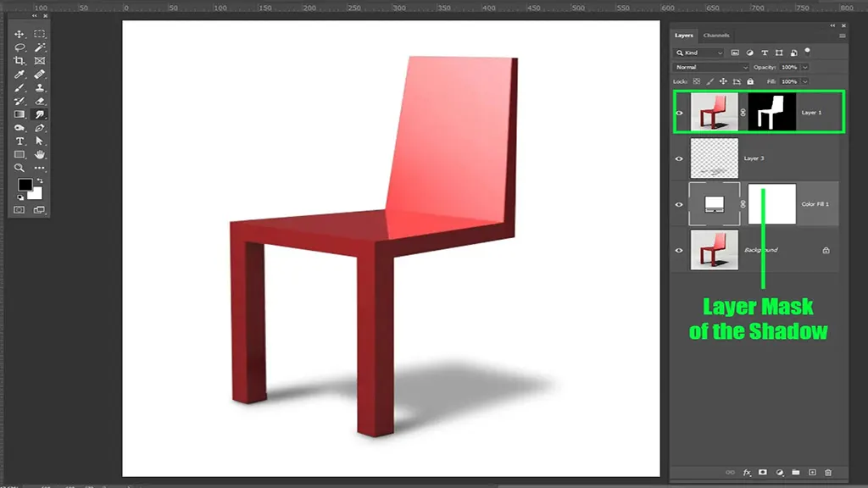Toggle smart object layer filter

tap(793, 53)
